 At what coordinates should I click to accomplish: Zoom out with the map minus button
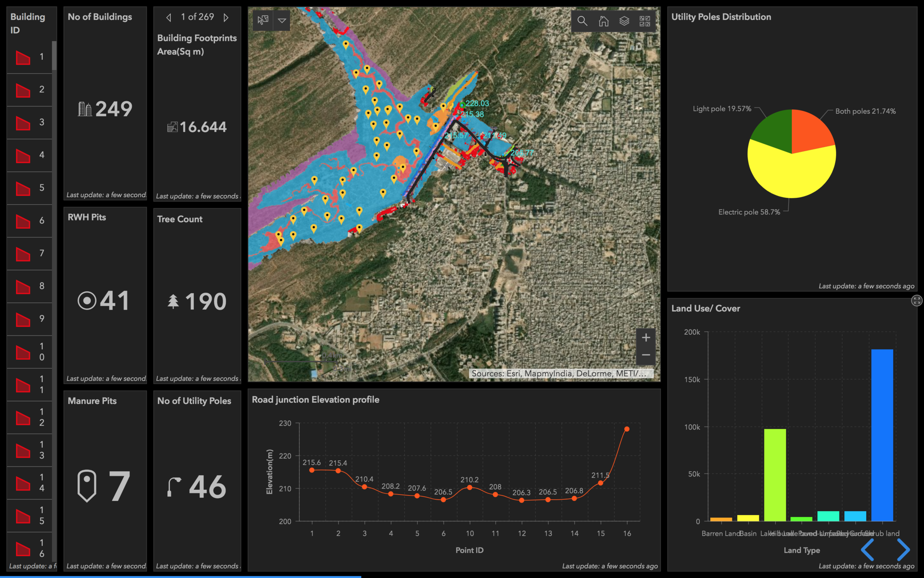646,355
